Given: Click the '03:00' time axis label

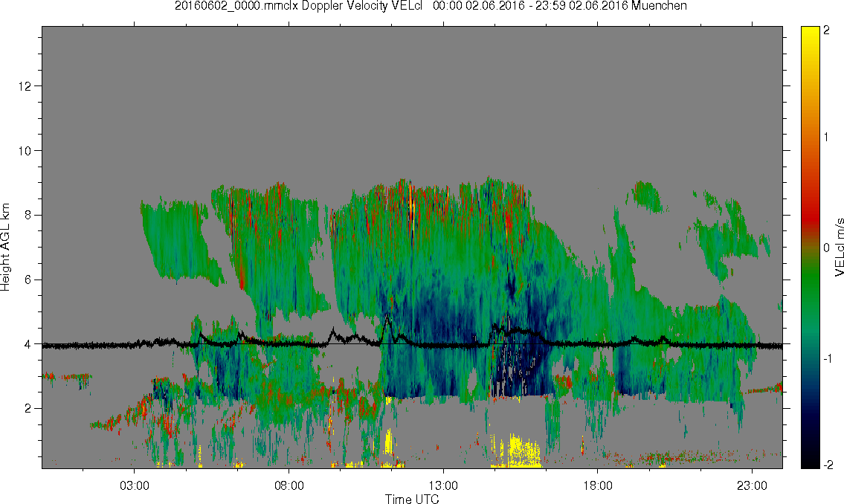Looking at the screenshot, I should [x=134, y=485].
